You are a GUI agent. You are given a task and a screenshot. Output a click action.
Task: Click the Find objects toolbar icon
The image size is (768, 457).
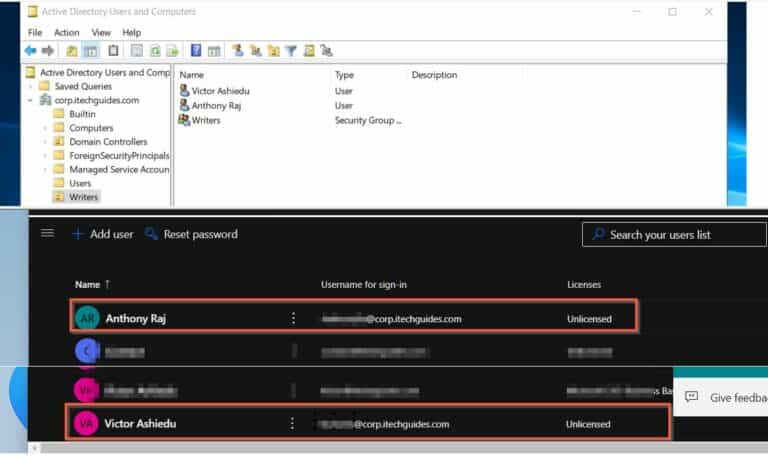(309, 50)
